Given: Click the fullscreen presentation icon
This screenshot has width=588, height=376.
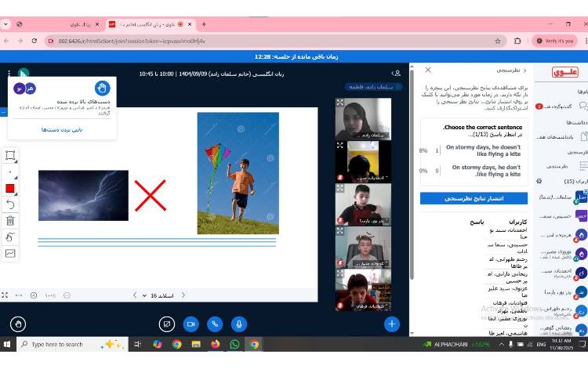Looking at the screenshot, I should [x=5, y=295].
